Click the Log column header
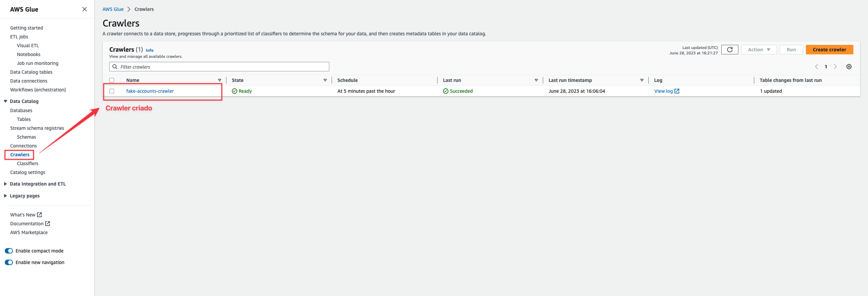 pyautogui.click(x=658, y=80)
